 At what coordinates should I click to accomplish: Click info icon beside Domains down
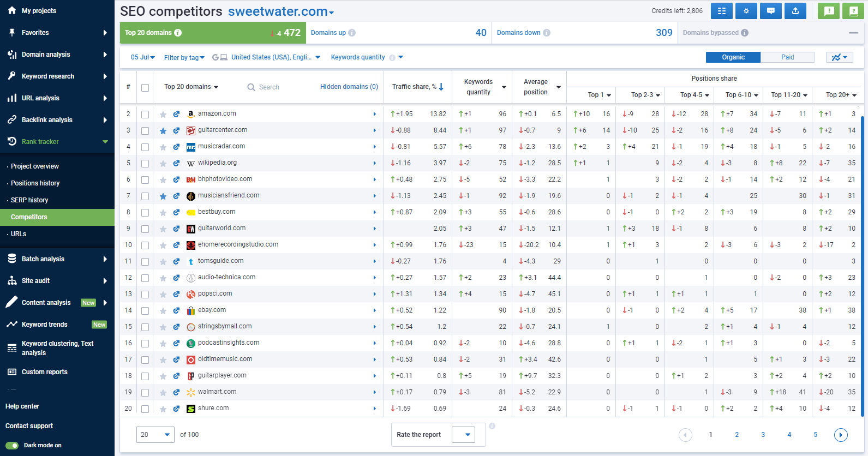click(547, 33)
